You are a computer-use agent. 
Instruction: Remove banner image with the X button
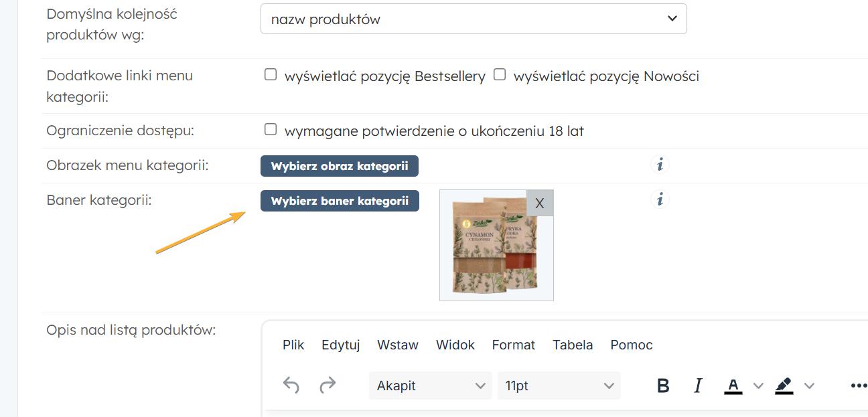tap(540, 203)
